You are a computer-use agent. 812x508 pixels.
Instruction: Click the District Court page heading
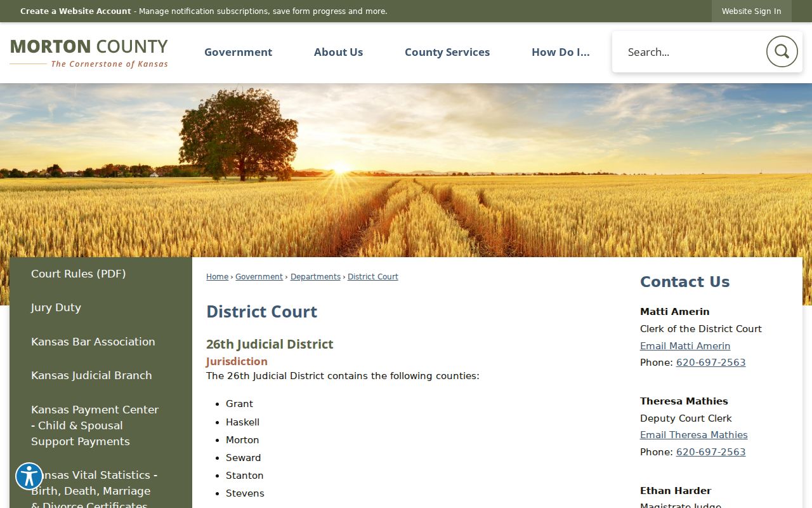[x=261, y=312]
